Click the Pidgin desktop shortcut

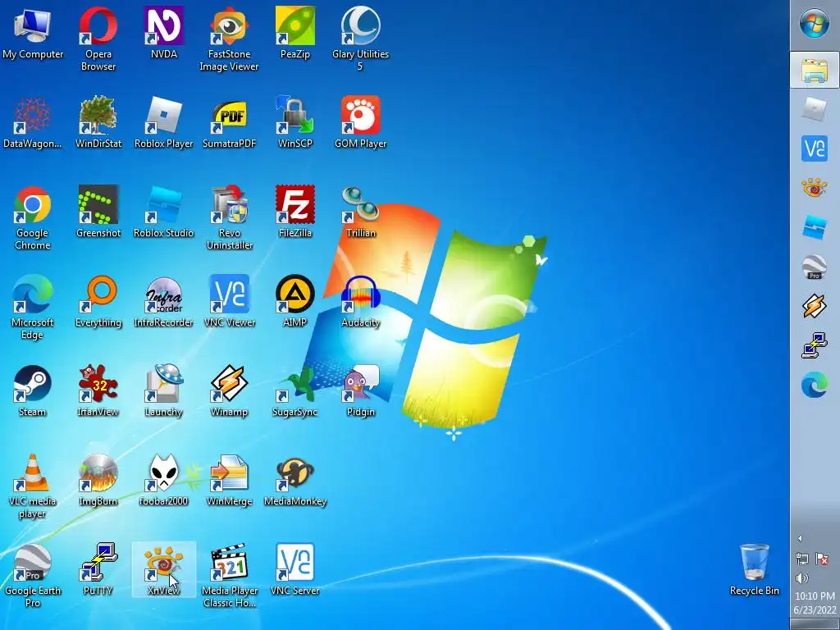(x=361, y=391)
